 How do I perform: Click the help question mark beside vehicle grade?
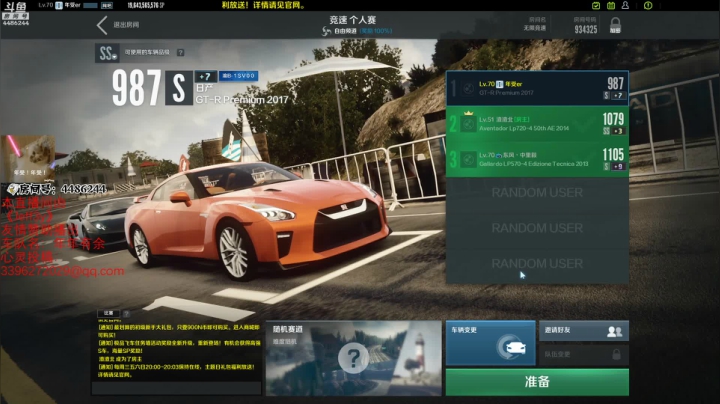180,52
